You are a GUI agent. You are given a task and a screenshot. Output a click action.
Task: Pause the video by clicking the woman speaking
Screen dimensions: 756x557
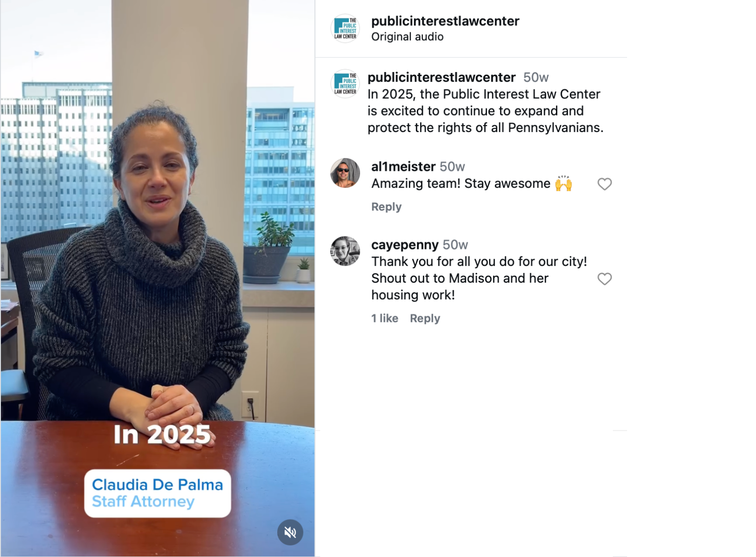click(x=157, y=259)
